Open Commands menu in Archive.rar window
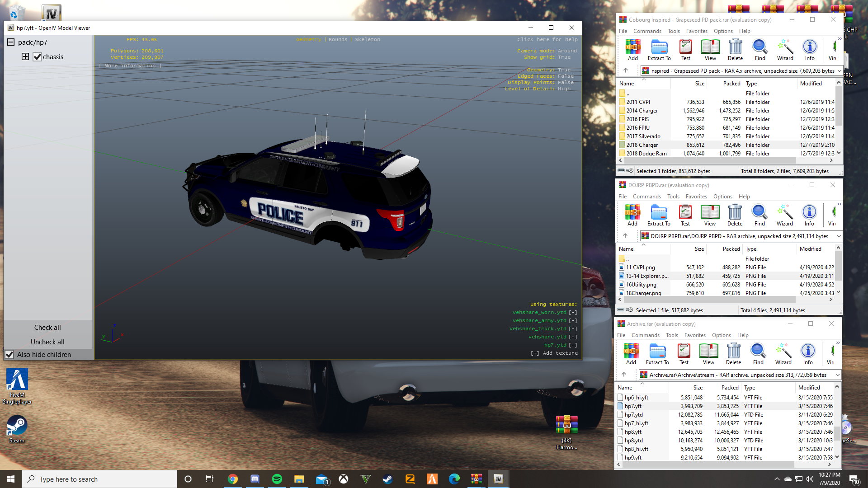The height and width of the screenshot is (488, 868). pyautogui.click(x=645, y=335)
